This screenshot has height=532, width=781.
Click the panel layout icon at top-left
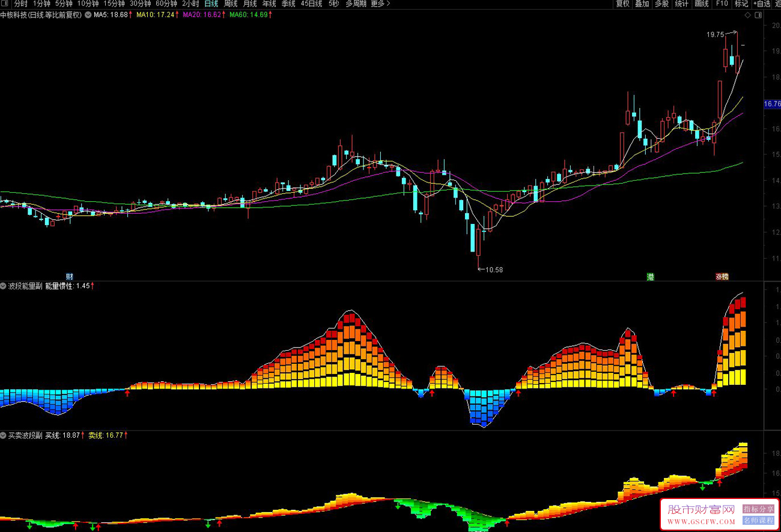(5, 4)
